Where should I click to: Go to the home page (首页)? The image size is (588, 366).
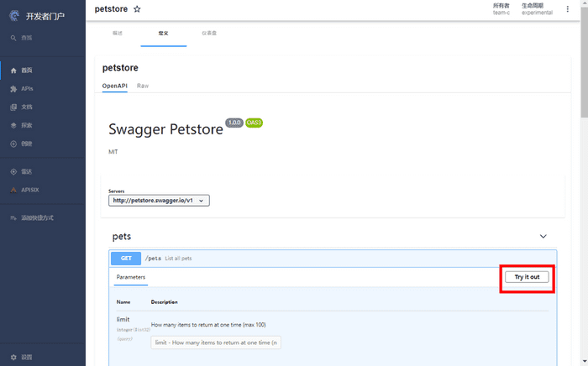(x=21, y=71)
